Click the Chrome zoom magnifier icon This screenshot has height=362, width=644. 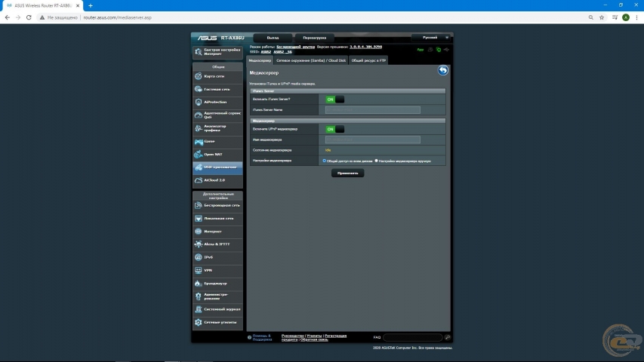[x=590, y=17]
